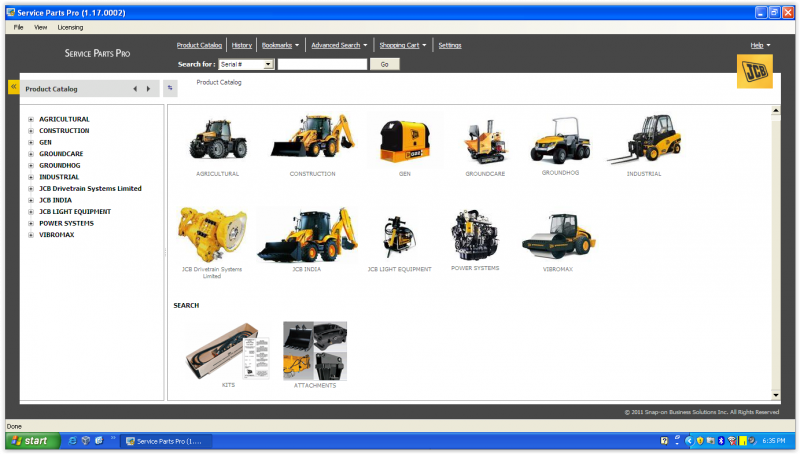Click the Product Catalog breadcrumb text
Screen dimensions: 800x454
coord(219,82)
